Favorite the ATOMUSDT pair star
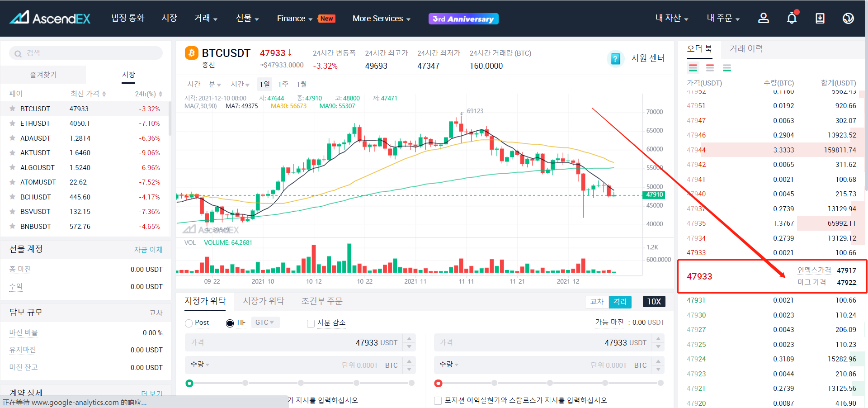 (x=13, y=182)
